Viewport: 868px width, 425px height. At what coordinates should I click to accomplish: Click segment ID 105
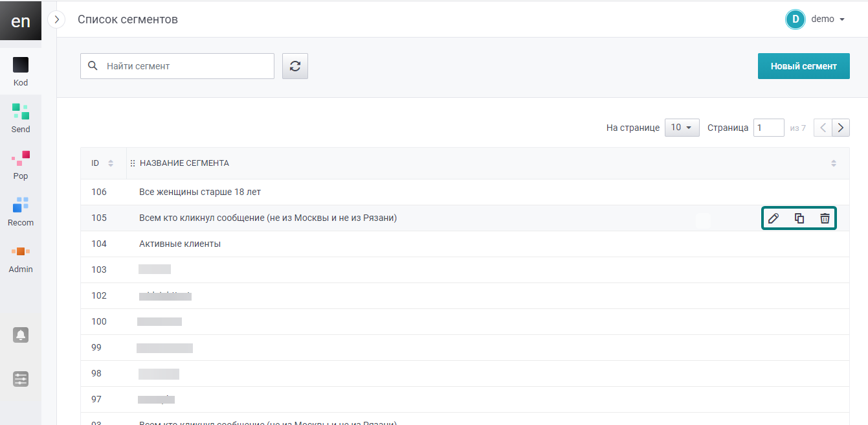coord(99,218)
